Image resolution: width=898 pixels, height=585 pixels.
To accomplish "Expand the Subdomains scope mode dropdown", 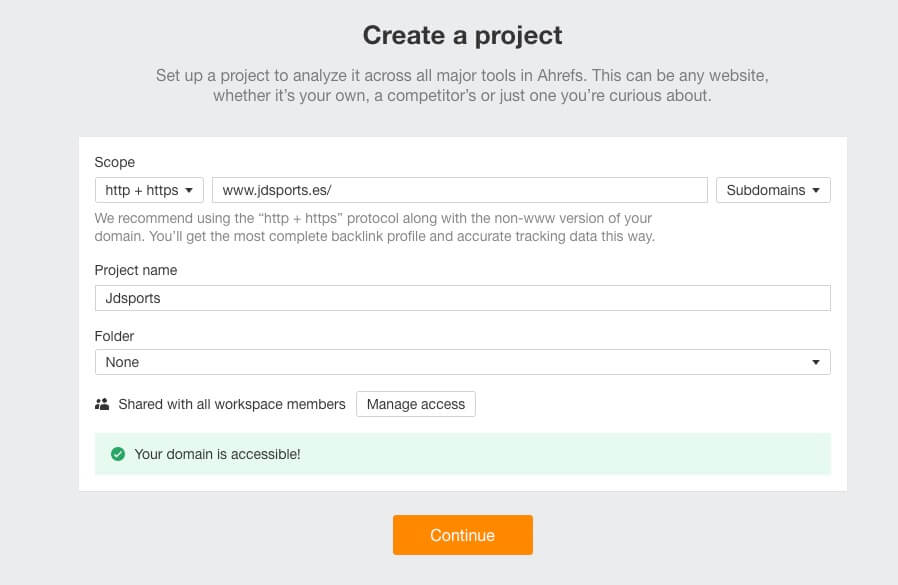I will [772, 190].
